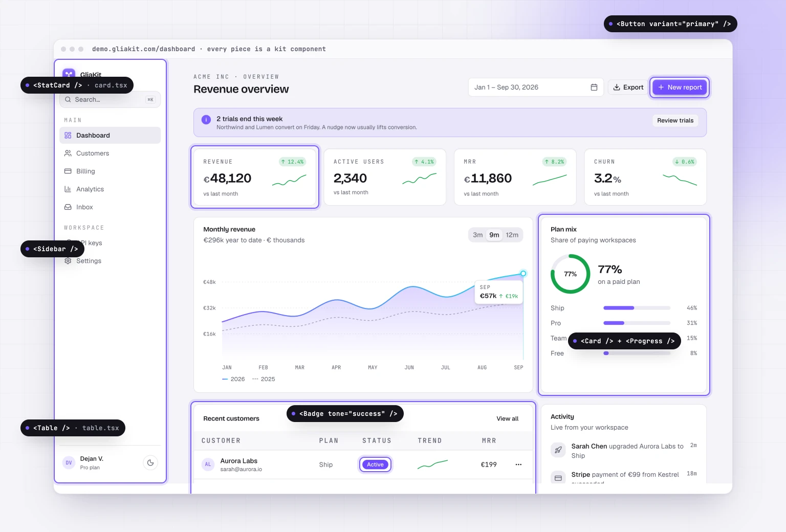The image size is (786, 532).
Task: Click the Billing card icon
Action: point(68,171)
